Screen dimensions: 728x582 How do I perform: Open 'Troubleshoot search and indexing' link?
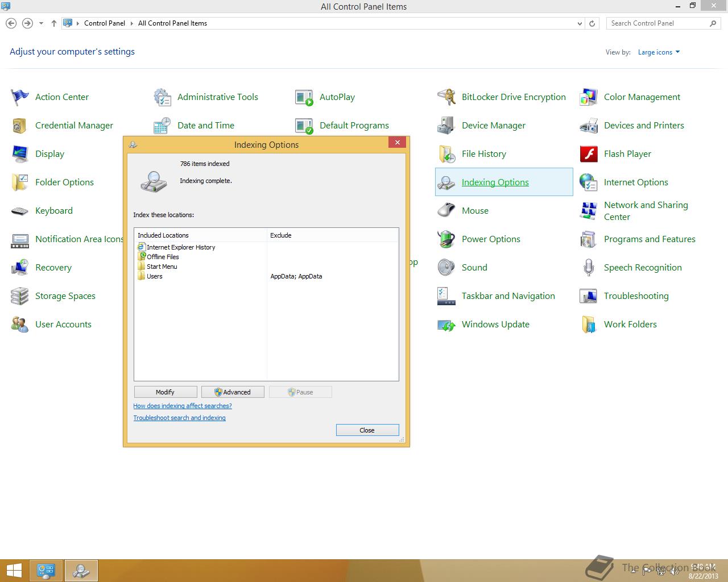[x=179, y=418]
